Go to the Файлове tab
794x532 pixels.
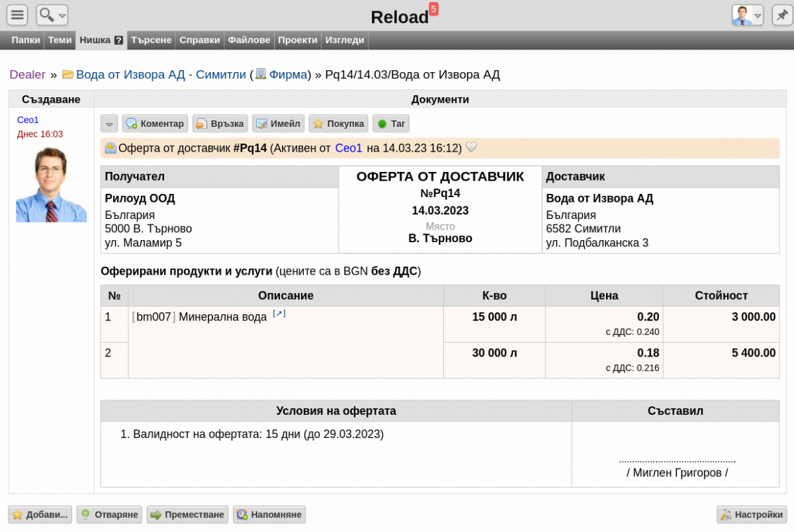(x=249, y=40)
